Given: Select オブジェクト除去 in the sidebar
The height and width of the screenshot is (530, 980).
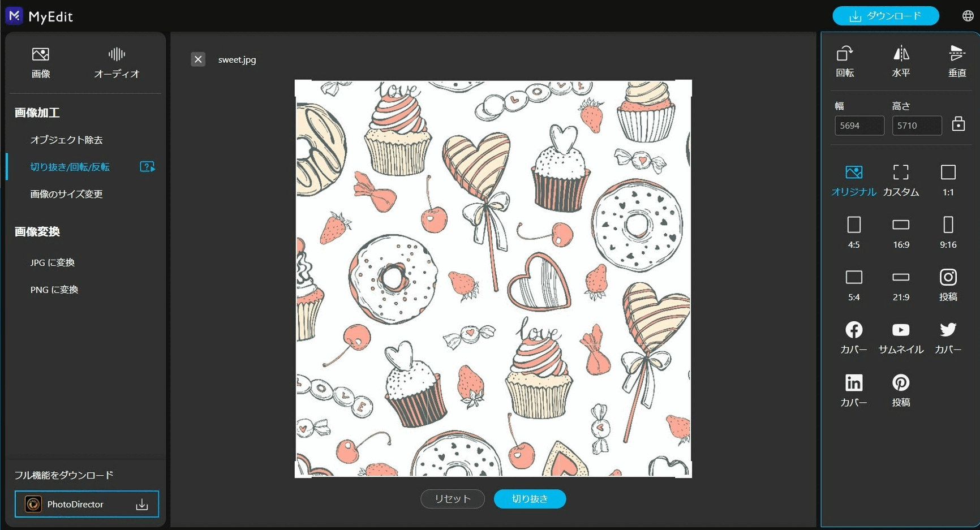Looking at the screenshot, I should pos(66,140).
